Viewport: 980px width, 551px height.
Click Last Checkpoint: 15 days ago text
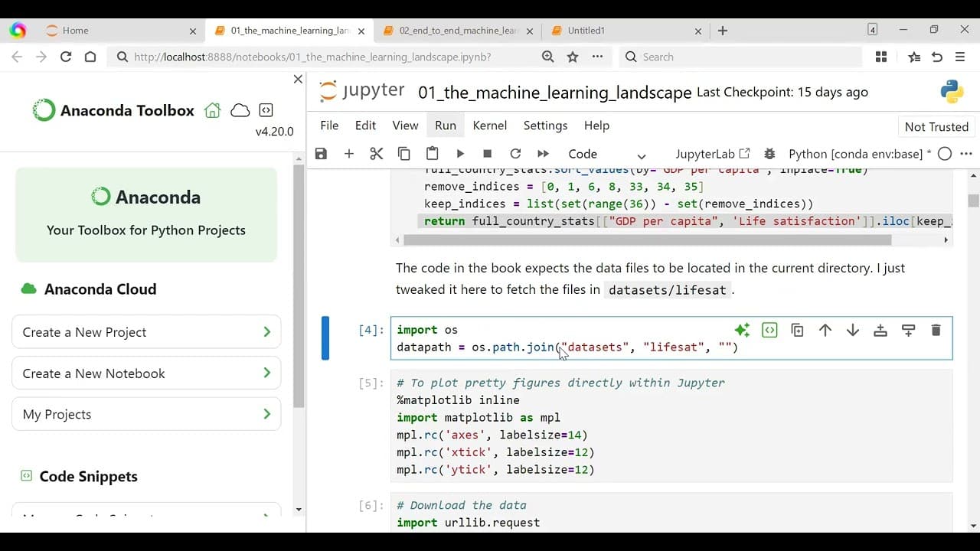pos(782,92)
